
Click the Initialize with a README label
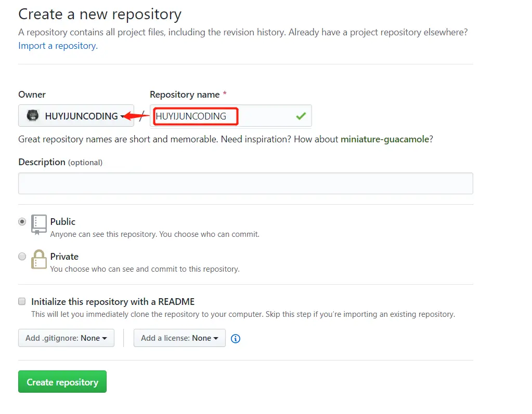[x=113, y=302]
